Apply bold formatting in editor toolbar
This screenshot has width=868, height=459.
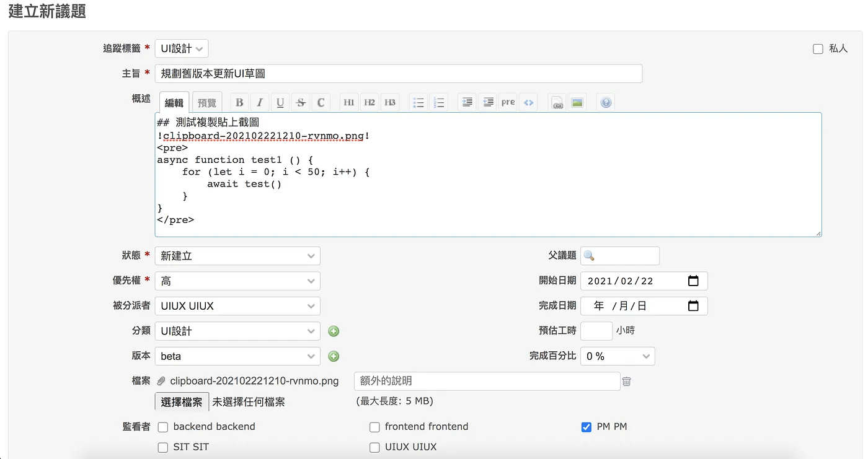239,102
